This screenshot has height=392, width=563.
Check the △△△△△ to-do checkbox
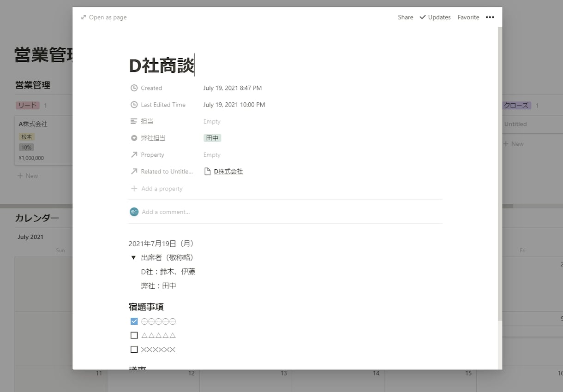[x=134, y=335]
